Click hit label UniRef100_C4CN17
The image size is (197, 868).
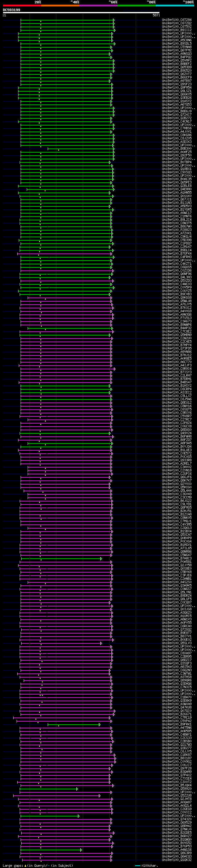tap(177, 121)
